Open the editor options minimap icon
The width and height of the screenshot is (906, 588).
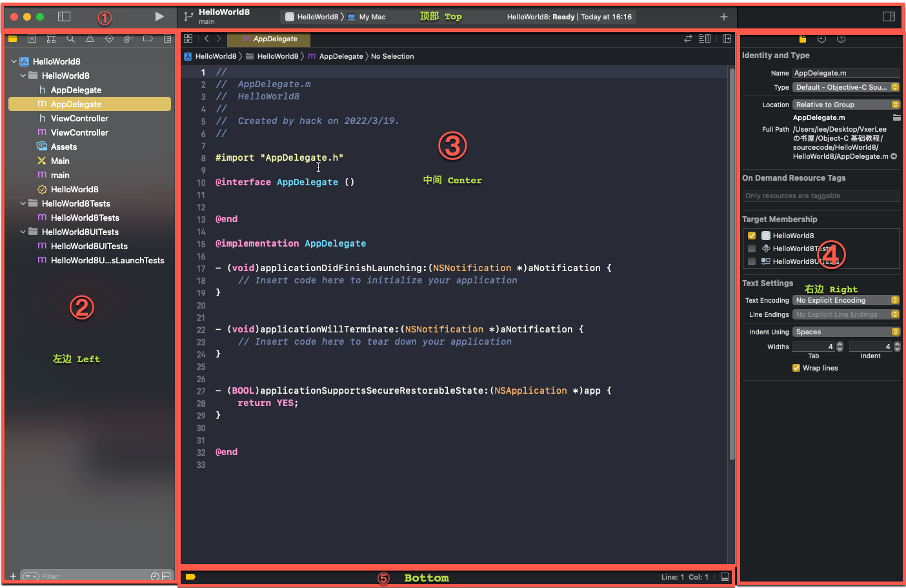point(705,39)
